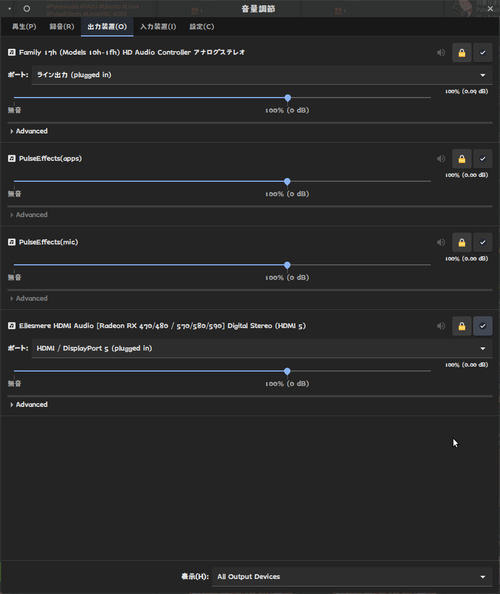Expand Advanced under Ellesmere HDMI Audio
This screenshot has height=594, width=500.
29,405
